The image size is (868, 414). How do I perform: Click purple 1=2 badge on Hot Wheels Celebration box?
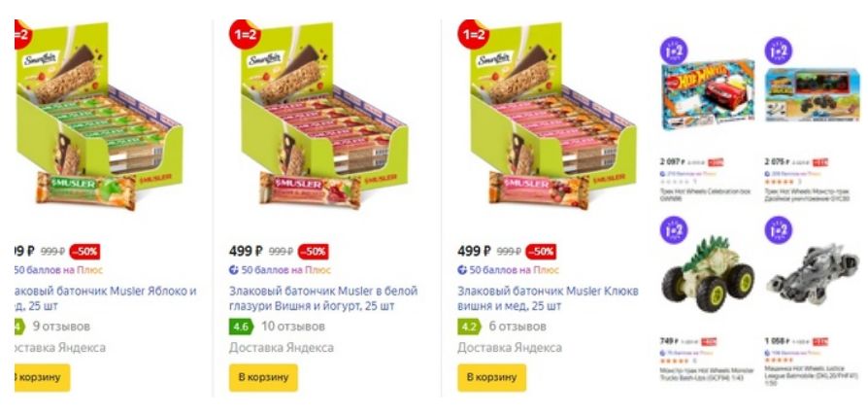[673, 51]
